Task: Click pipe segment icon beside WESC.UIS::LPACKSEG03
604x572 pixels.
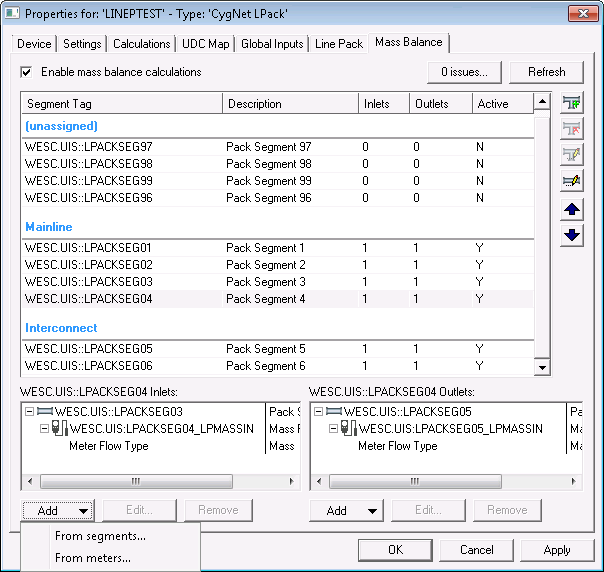Action: point(45,411)
